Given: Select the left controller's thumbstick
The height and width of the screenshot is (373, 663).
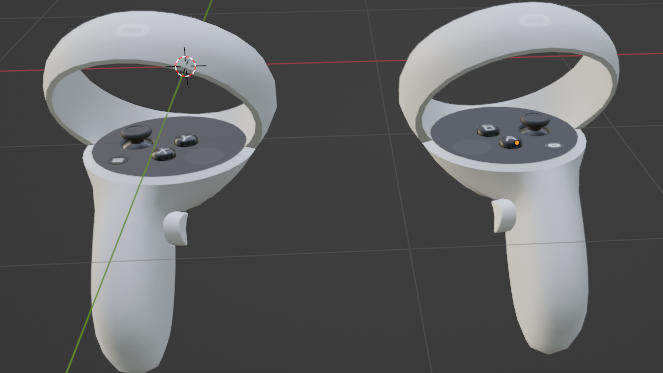Looking at the screenshot, I should click(136, 135).
